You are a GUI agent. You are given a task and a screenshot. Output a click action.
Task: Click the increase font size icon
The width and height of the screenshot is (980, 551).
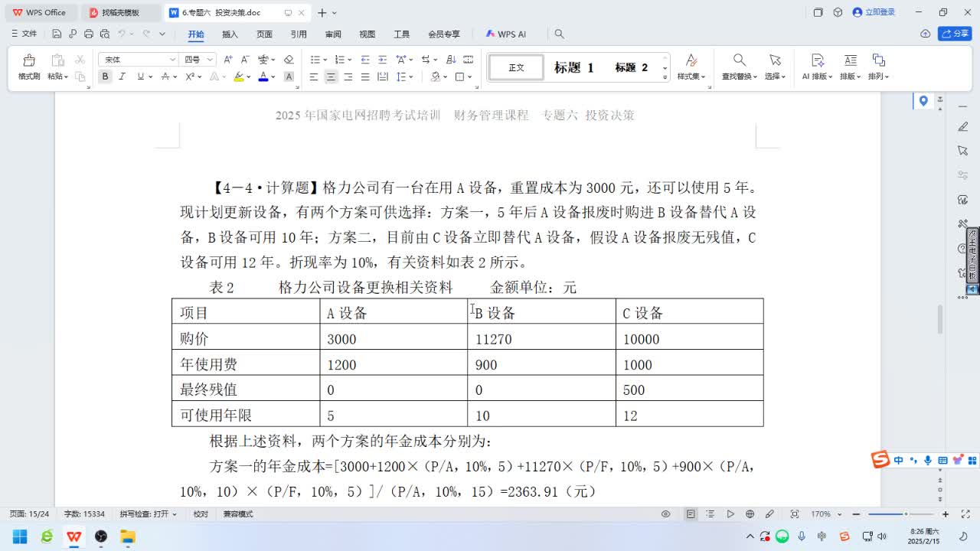coord(228,59)
